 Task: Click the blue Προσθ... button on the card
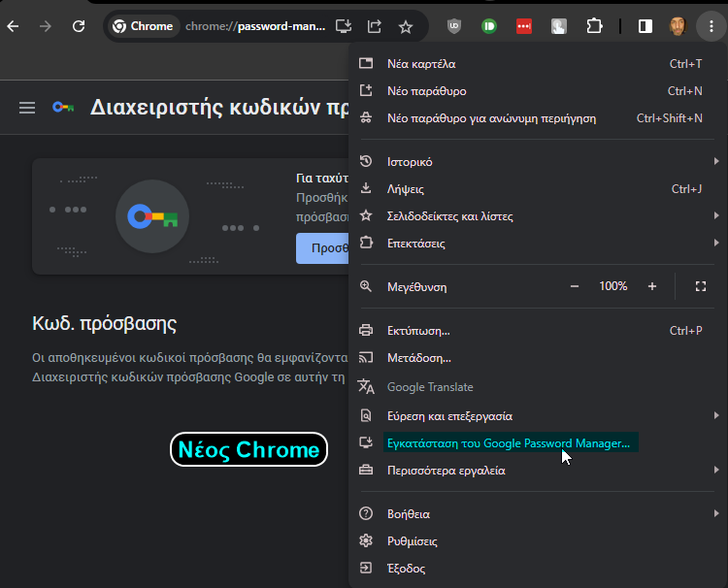point(322,247)
